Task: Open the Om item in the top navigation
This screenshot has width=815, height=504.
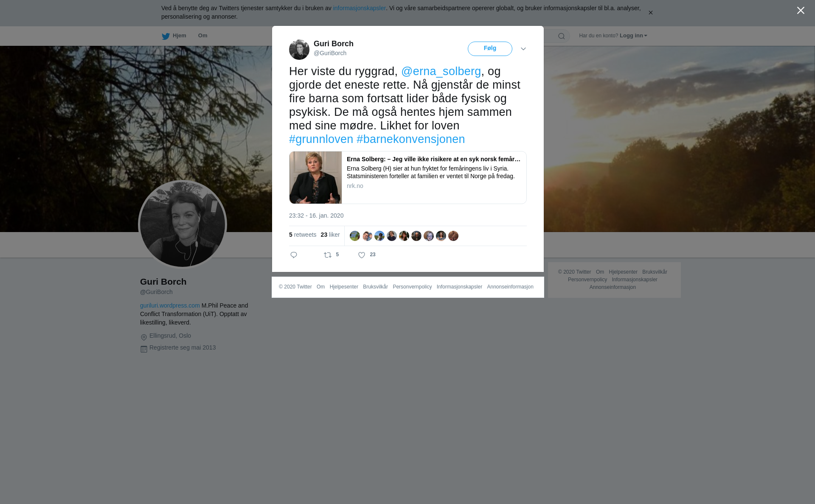Action: tap(202, 36)
